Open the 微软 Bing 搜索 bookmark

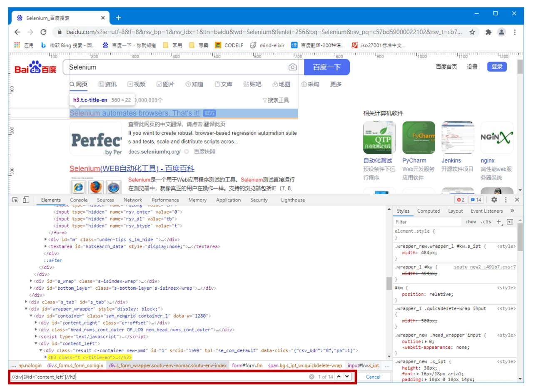(x=68, y=45)
